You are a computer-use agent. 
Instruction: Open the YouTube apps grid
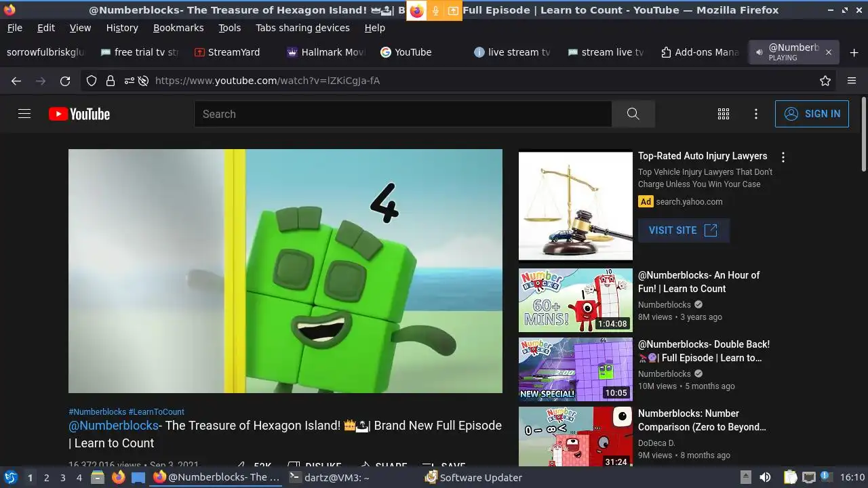click(x=724, y=114)
